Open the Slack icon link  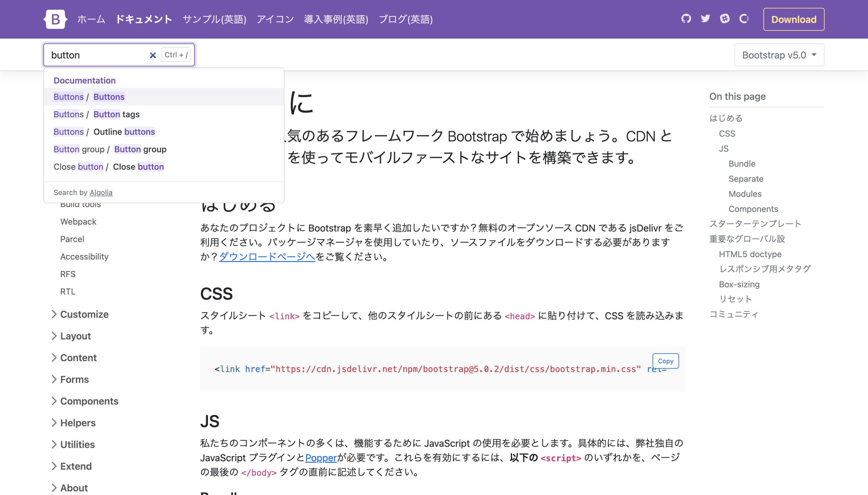[725, 19]
